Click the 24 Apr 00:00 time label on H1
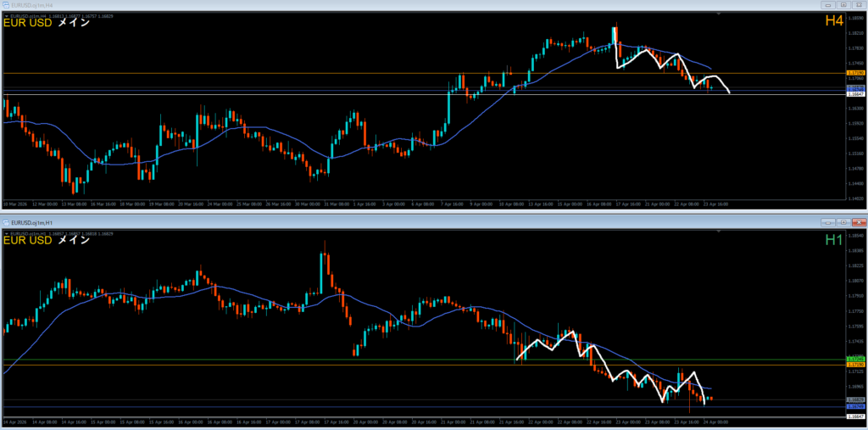Image resolution: width=868 pixels, height=430 pixels. 716,422
